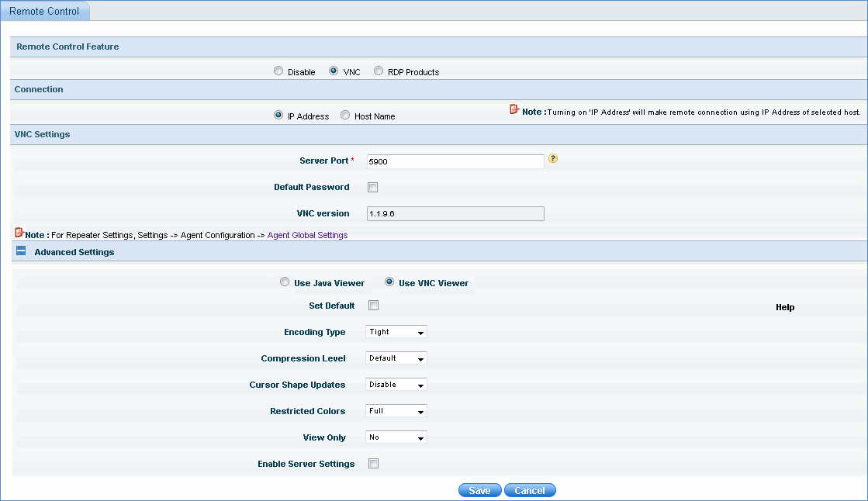
Task: Open the Encoding Type dropdown
Action: [396, 332]
